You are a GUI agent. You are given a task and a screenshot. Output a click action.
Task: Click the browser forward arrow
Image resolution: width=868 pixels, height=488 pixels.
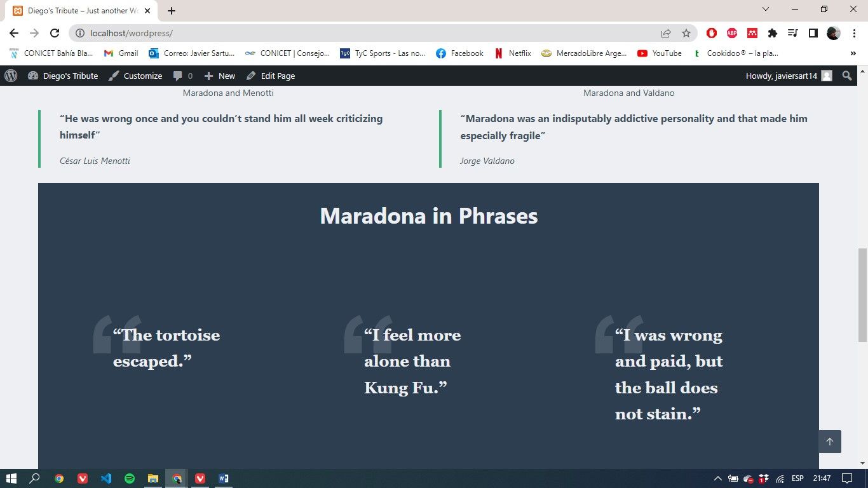click(34, 33)
